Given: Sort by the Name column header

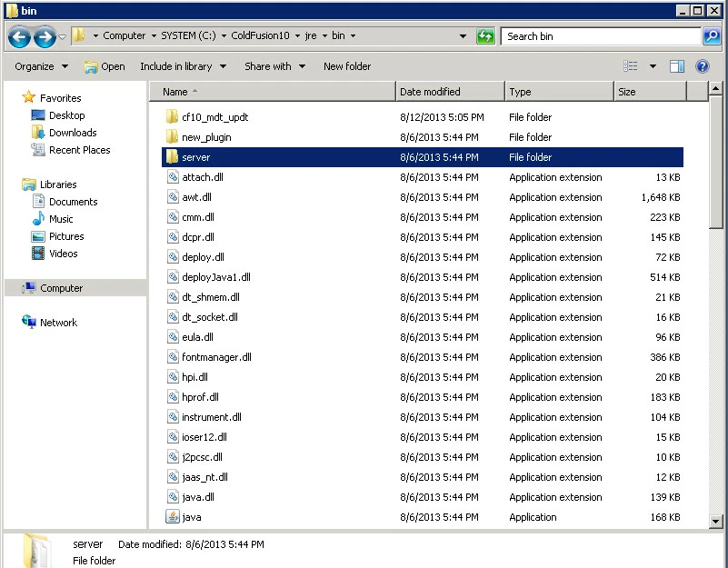Looking at the screenshot, I should (x=273, y=92).
